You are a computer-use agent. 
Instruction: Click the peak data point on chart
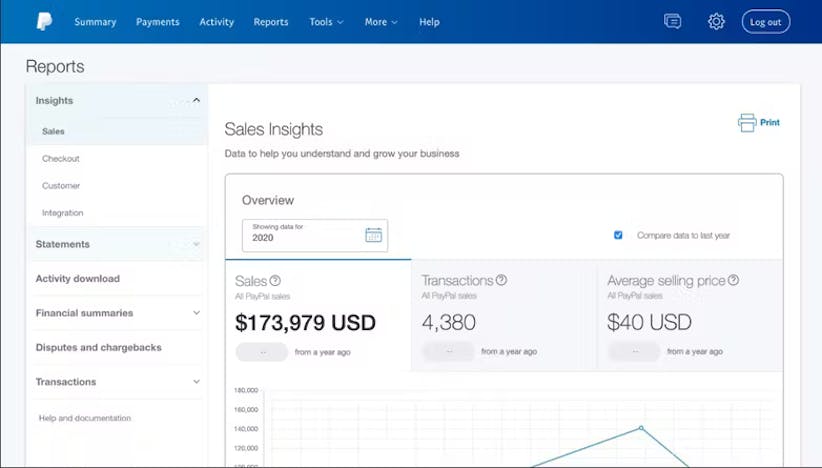coord(641,428)
